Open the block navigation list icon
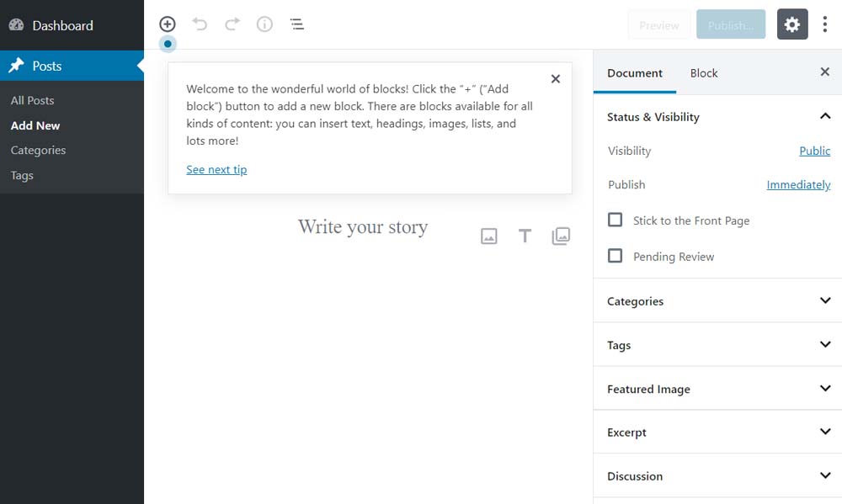This screenshot has height=504, width=842. coord(297,24)
